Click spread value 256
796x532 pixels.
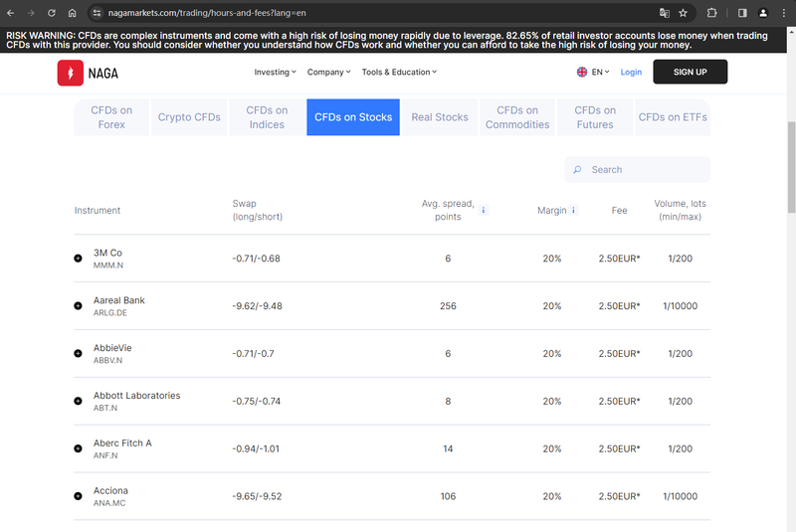448,306
